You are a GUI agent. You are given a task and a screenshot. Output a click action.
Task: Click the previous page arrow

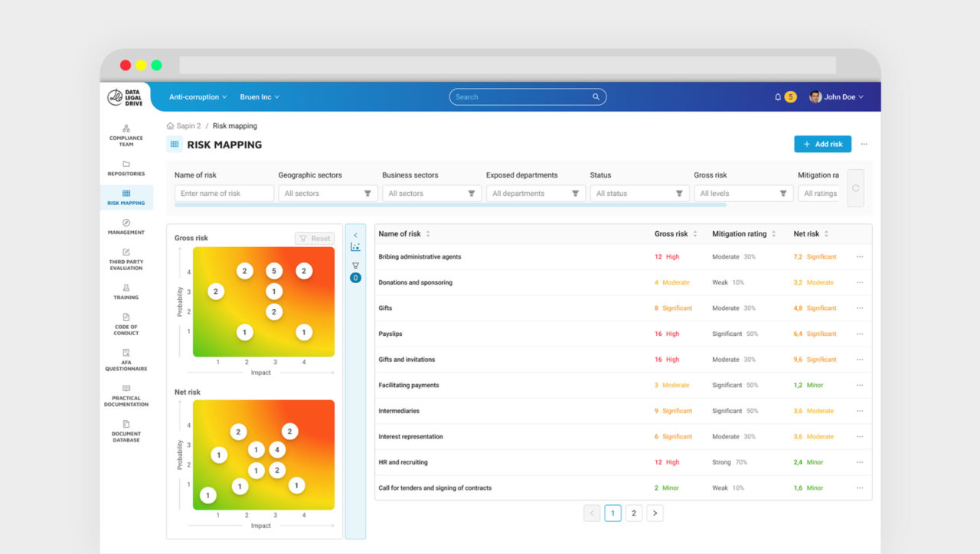tap(592, 513)
